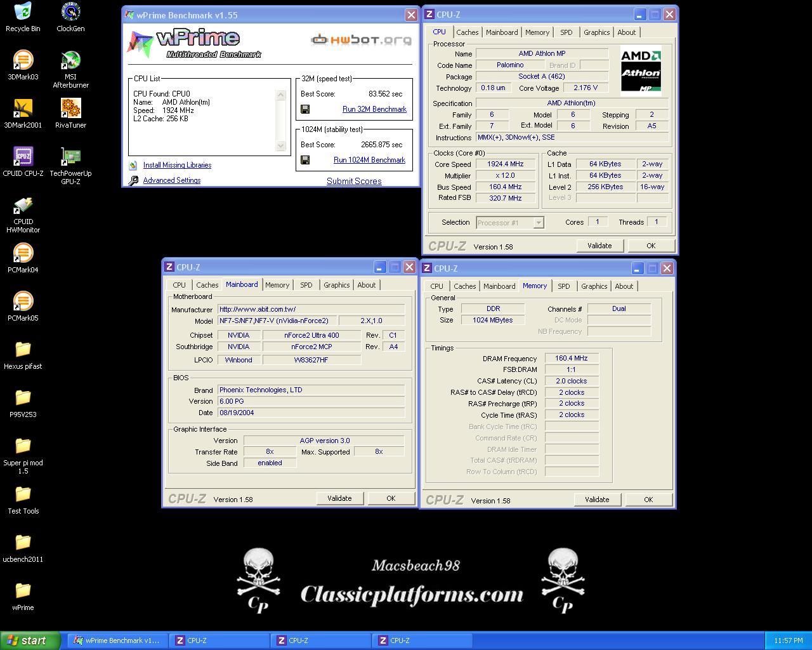Select Mainboard tab in Memory CPU-Z window
Viewport: 812px width, 650px height.
[x=499, y=286]
